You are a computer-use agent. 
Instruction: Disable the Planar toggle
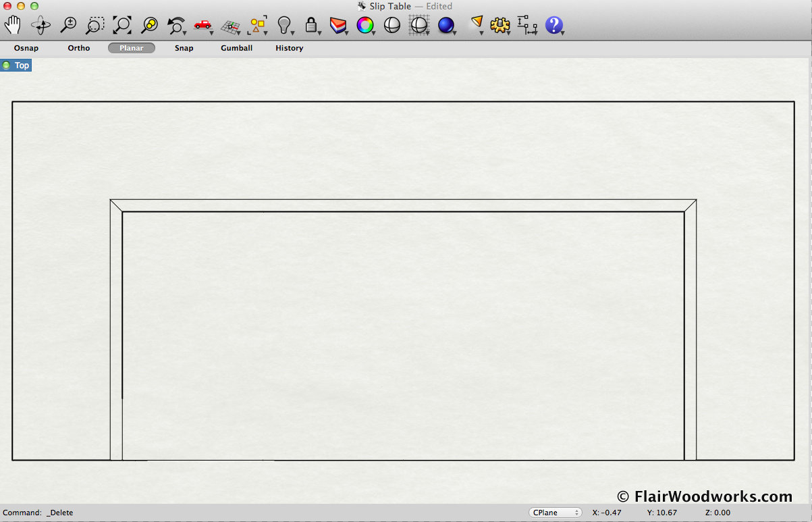click(132, 48)
